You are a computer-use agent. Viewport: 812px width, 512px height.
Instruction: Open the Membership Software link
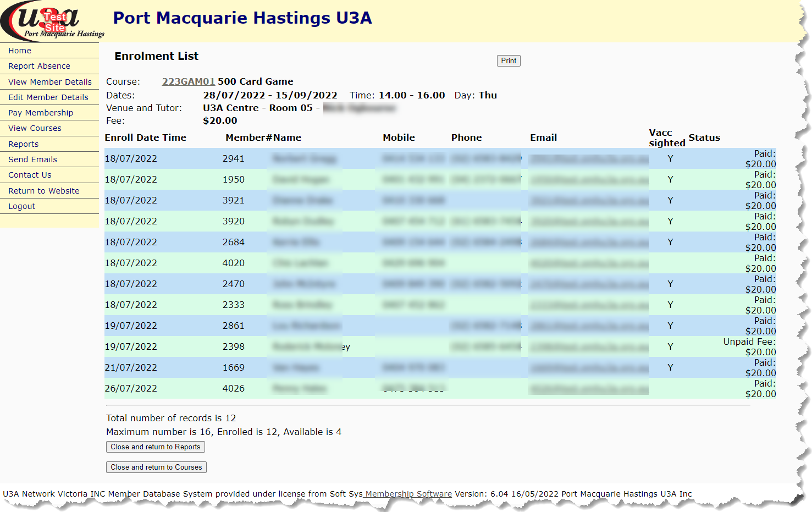pos(407,493)
